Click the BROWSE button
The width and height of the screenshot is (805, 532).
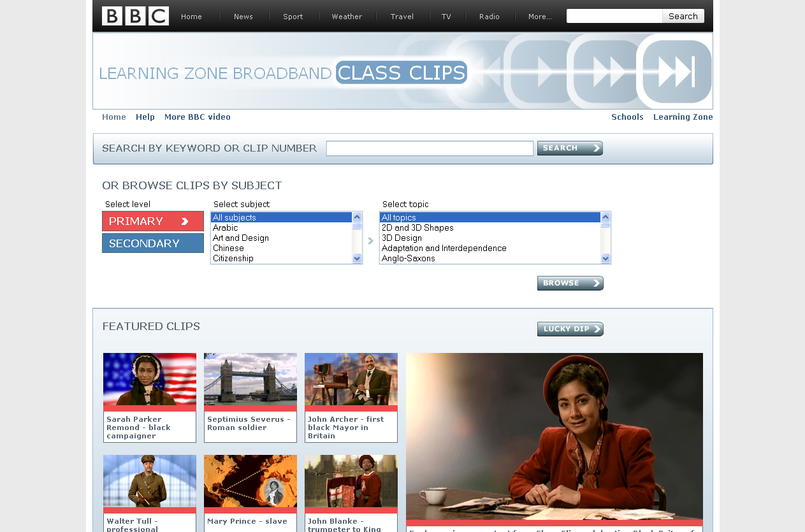click(x=570, y=283)
